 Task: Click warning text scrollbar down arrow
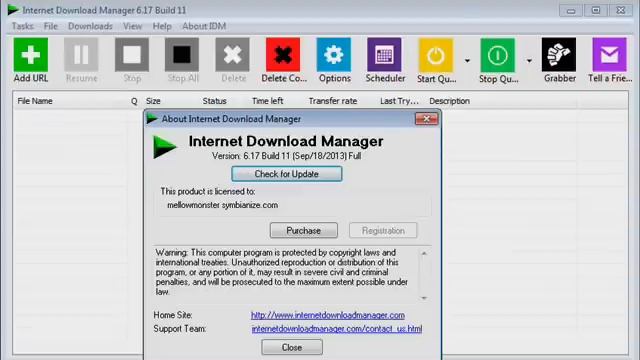tap(424, 298)
